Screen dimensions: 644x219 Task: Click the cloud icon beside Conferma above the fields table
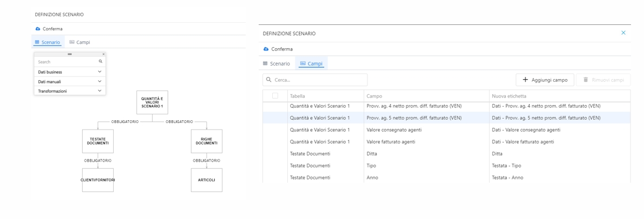tap(266, 49)
